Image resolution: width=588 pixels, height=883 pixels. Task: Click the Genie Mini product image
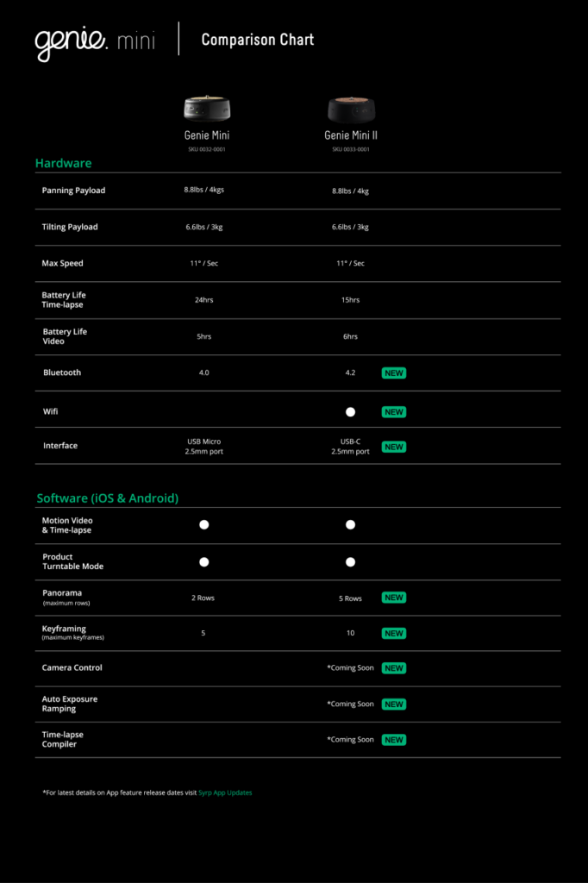pos(207,108)
